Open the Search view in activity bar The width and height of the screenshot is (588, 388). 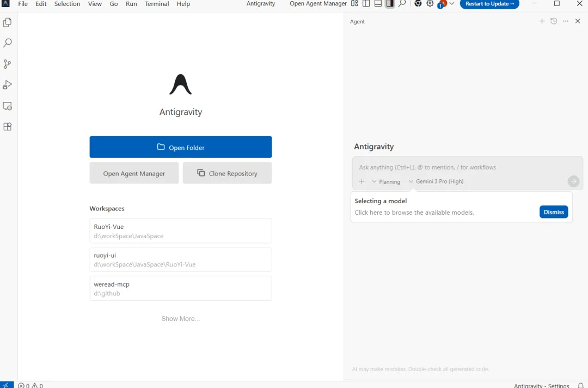point(8,43)
